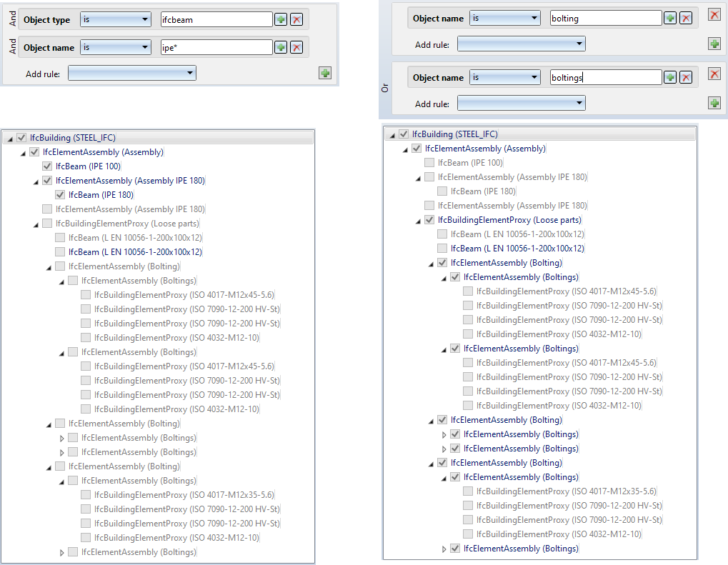Delete the boltings object name condition

(686, 77)
